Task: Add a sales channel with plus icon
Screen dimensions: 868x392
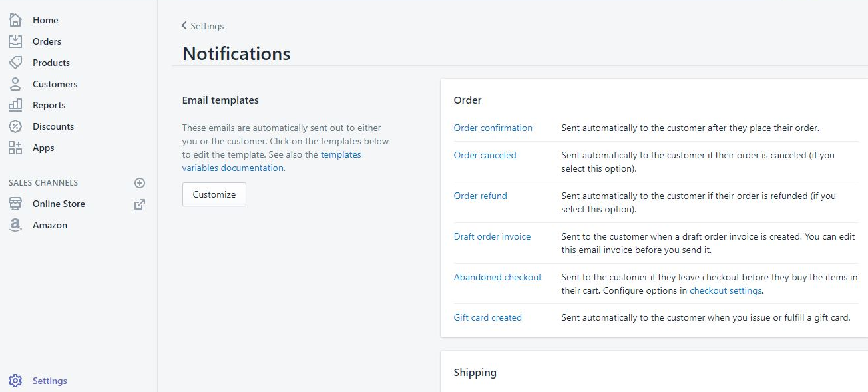Action: [140, 183]
